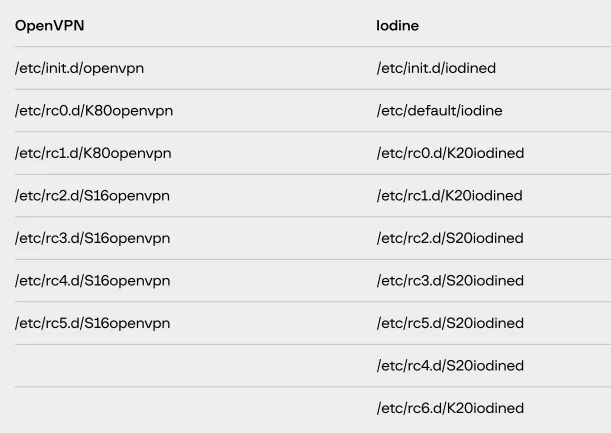Select /etc/rc2.d/S16openvpn in the table
The height and width of the screenshot is (433, 611).
92,196
